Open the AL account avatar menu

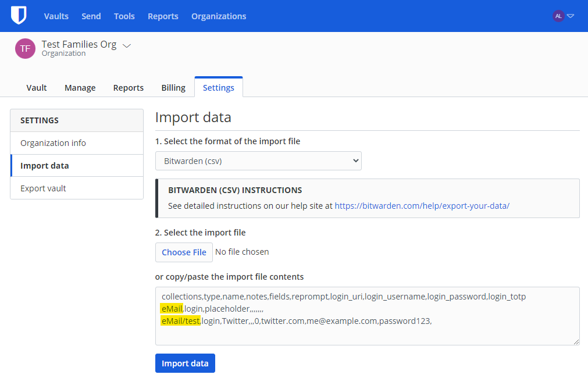[558, 16]
